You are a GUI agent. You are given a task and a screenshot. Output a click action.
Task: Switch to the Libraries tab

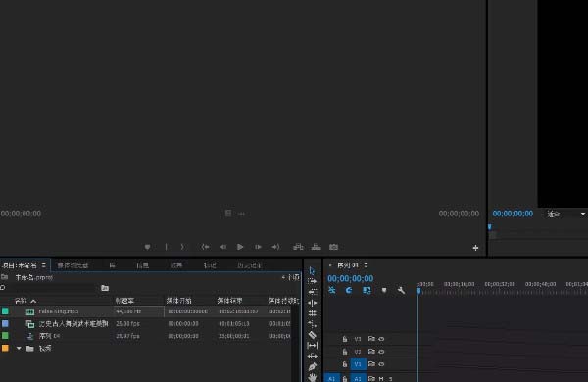(x=112, y=265)
